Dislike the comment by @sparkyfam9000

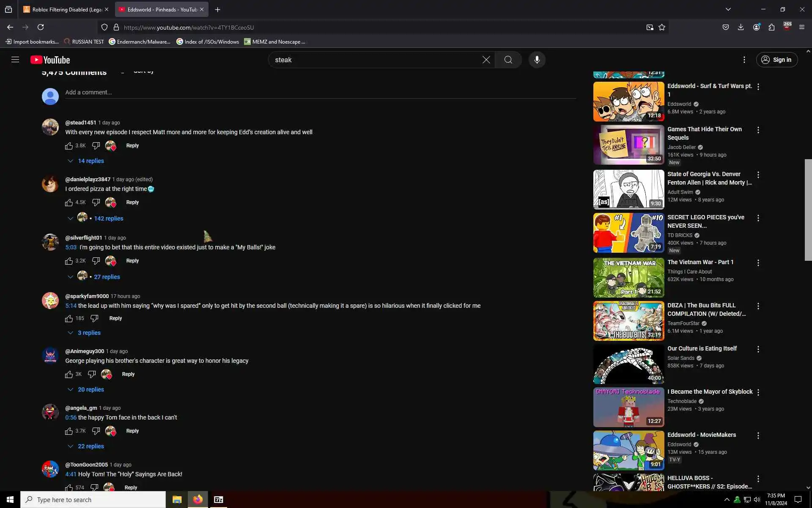coord(94,318)
